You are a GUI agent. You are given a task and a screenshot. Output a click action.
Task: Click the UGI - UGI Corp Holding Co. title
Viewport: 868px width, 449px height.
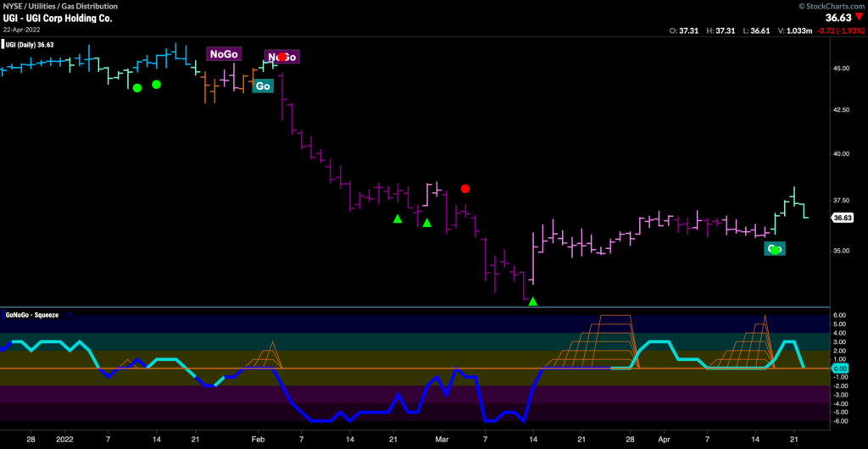[x=57, y=19]
